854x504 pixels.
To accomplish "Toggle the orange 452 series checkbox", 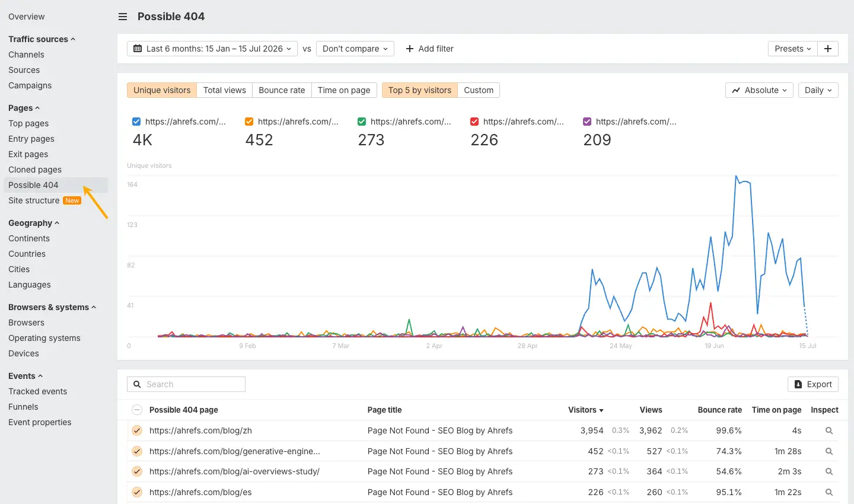I will tap(249, 122).
